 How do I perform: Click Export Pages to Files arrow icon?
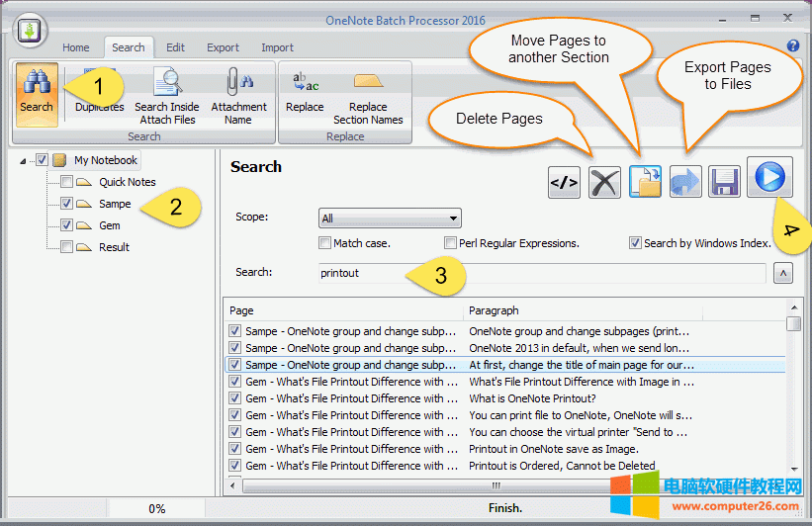(685, 182)
